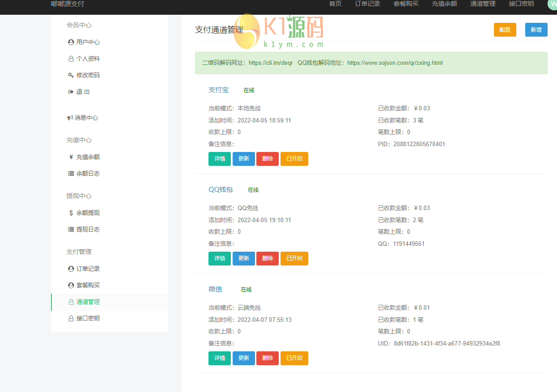This screenshot has height=392, width=557.
Task: Click the megaphone icon beside 消息中心
Action: tap(70, 118)
